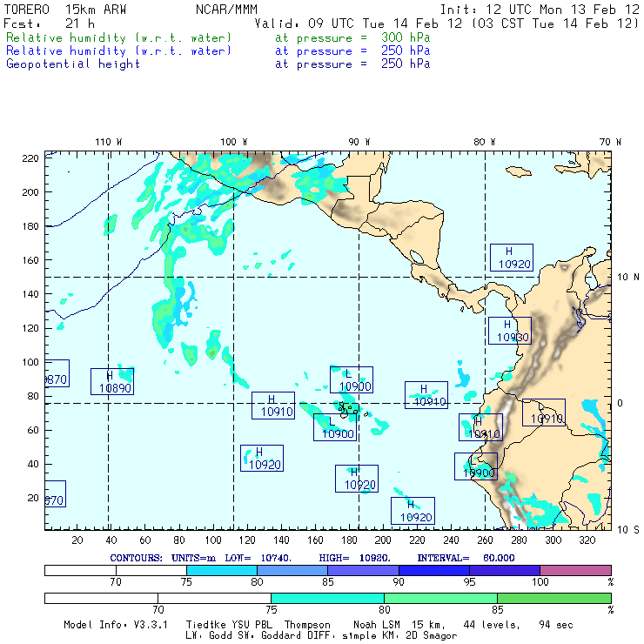Screen dimensions: 644x644
Task: Click the 'Geopotential height' legend label
Action: (x=73, y=64)
